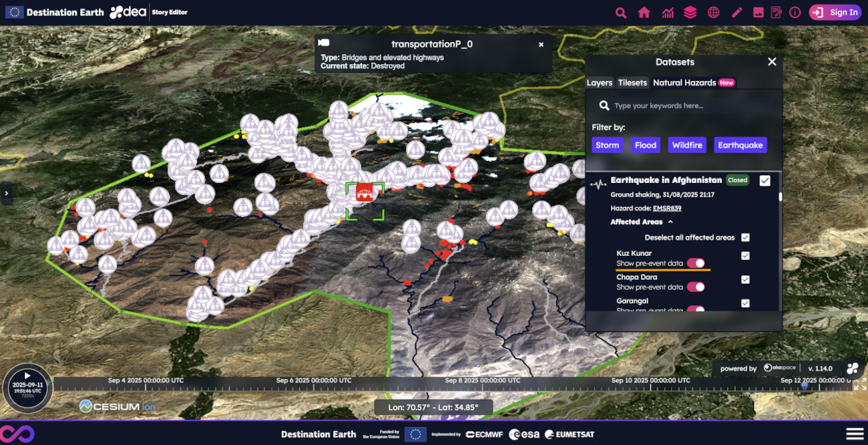Viewport: 868px width, 445px height.
Task: Toggle Kuz Kunar pre-event data switch
Action: 696,263
